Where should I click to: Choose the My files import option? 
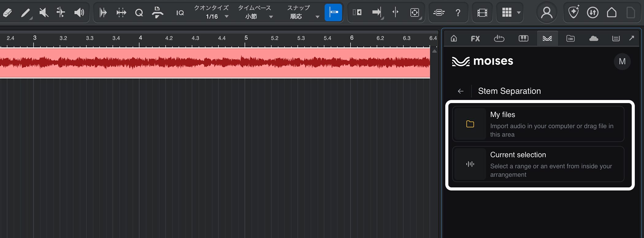[x=538, y=124]
